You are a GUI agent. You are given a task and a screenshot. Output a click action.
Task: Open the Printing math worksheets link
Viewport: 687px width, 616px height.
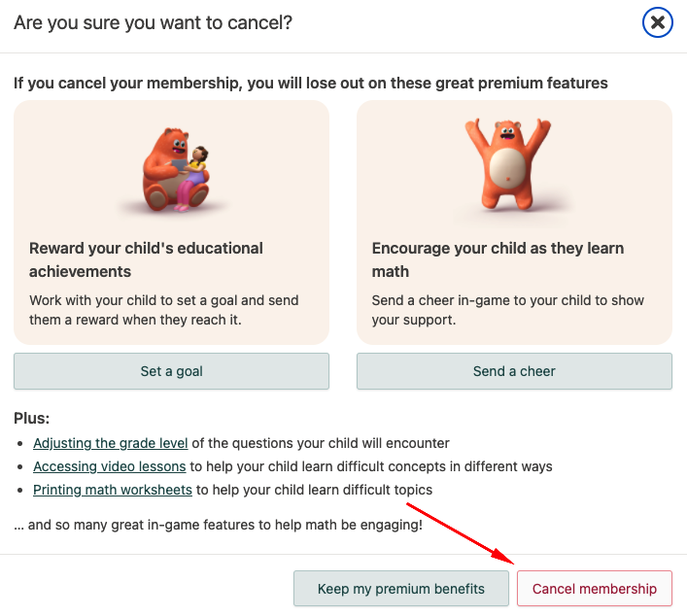(x=113, y=490)
